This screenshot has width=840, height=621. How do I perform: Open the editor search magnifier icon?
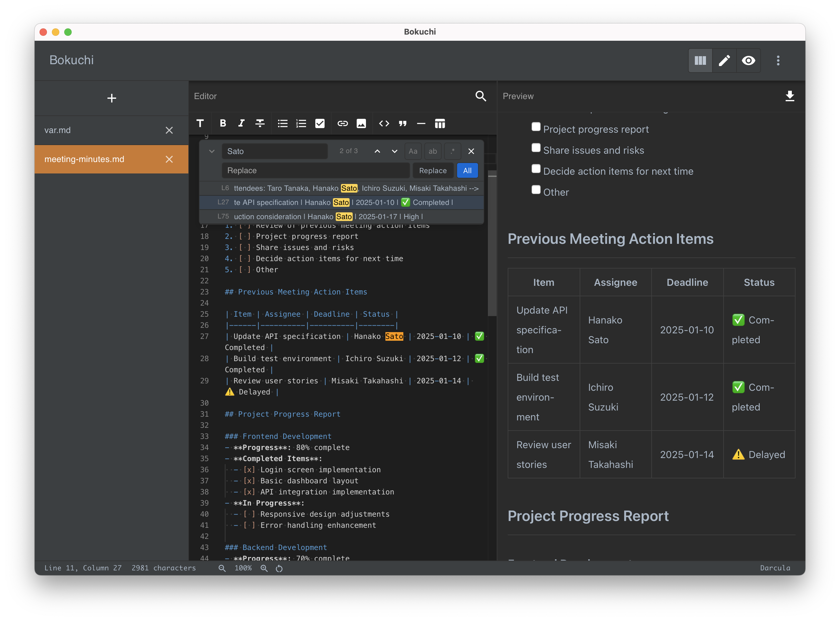pyautogui.click(x=481, y=96)
